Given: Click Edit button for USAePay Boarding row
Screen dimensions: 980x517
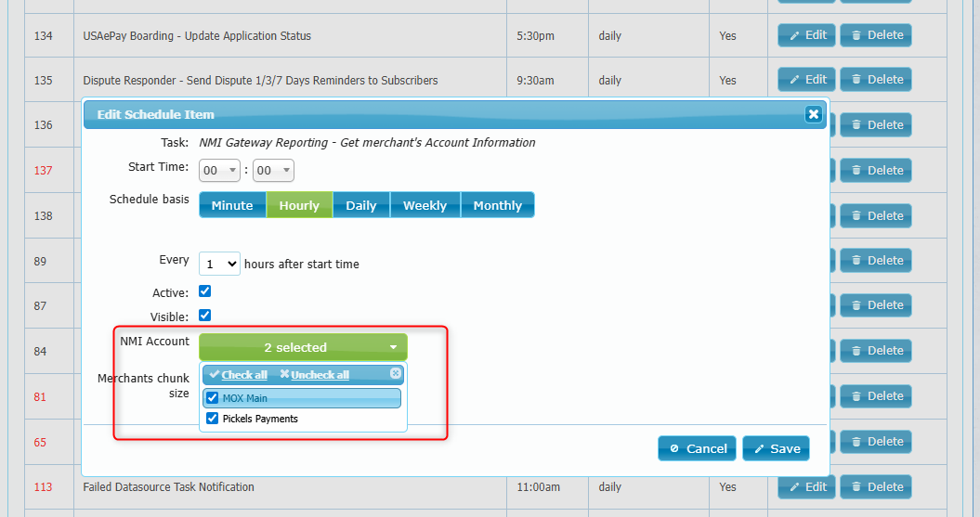Looking at the screenshot, I should (x=806, y=35).
